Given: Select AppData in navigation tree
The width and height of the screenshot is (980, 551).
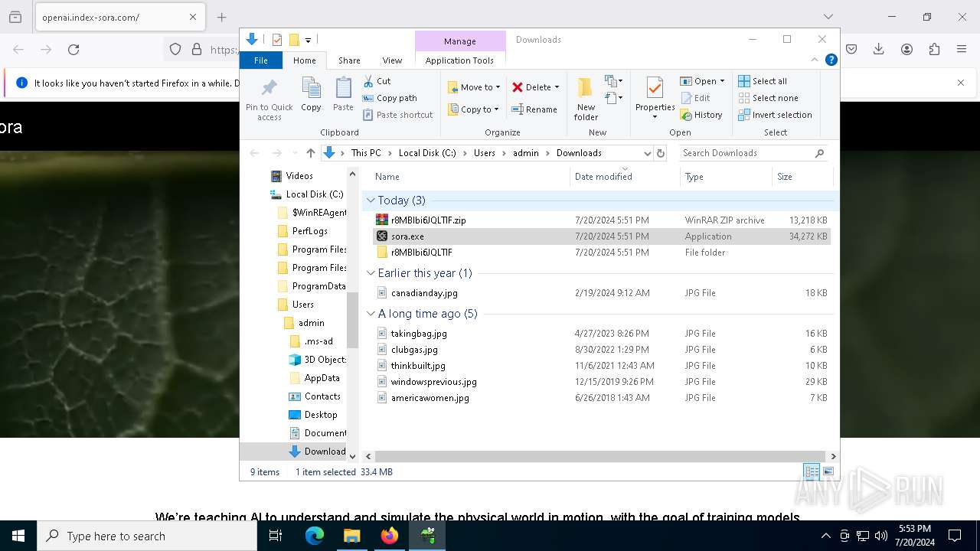Looking at the screenshot, I should tap(322, 378).
